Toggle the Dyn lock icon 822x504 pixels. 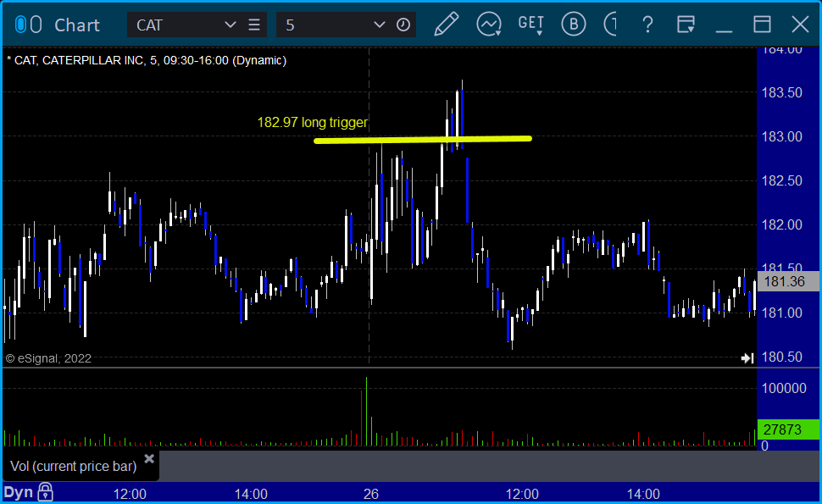click(45, 492)
